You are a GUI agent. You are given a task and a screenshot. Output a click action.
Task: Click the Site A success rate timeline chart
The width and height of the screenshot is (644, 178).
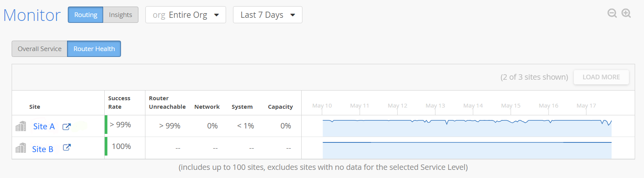pos(467,128)
